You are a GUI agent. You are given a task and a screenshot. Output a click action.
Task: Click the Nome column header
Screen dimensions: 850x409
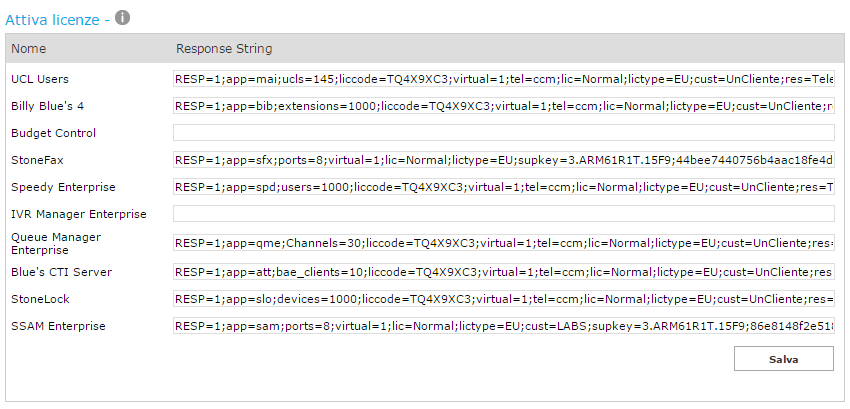(x=29, y=49)
